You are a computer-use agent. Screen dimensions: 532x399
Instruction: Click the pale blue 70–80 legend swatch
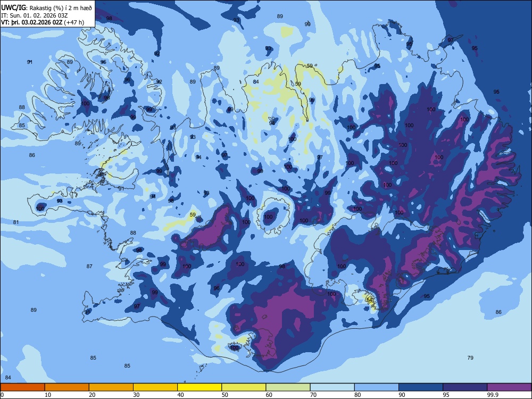point(332,387)
